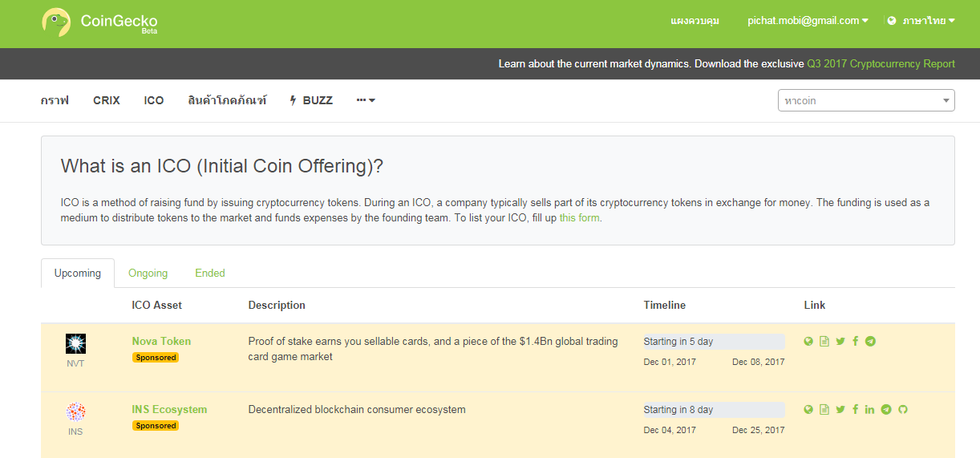This screenshot has width=980, height=458.
Task: Open Nova Token whitepaper document icon
Action: pyautogui.click(x=824, y=341)
